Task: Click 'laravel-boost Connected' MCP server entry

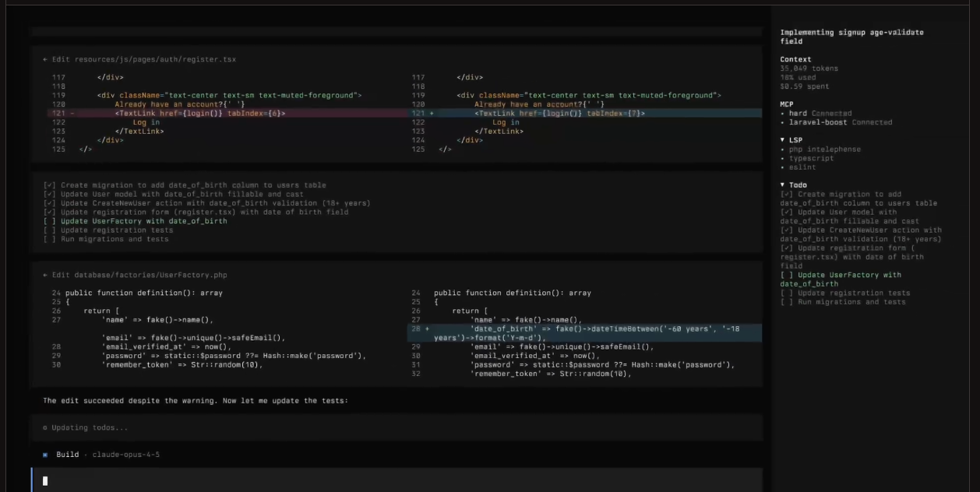Action: click(x=836, y=122)
